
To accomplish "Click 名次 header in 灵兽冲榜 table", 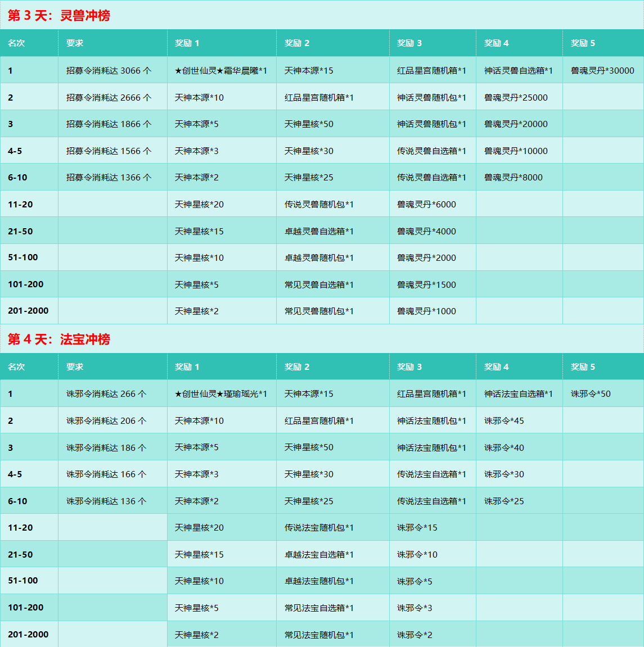I will (16, 43).
